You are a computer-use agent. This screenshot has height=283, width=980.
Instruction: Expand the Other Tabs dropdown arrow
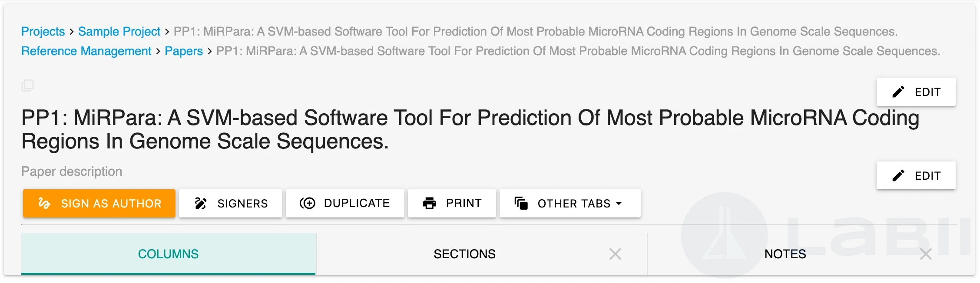coord(619,203)
